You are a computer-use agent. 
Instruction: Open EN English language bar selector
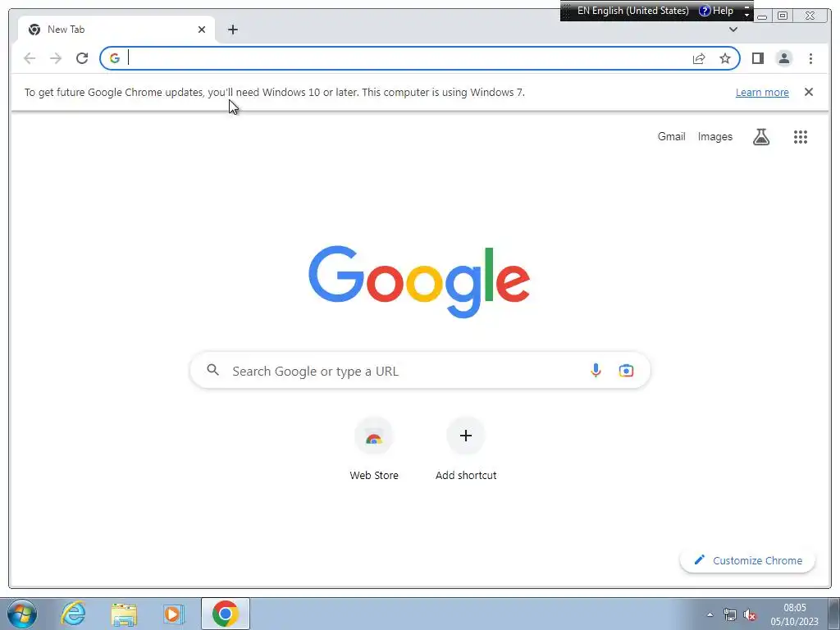[632, 11]
